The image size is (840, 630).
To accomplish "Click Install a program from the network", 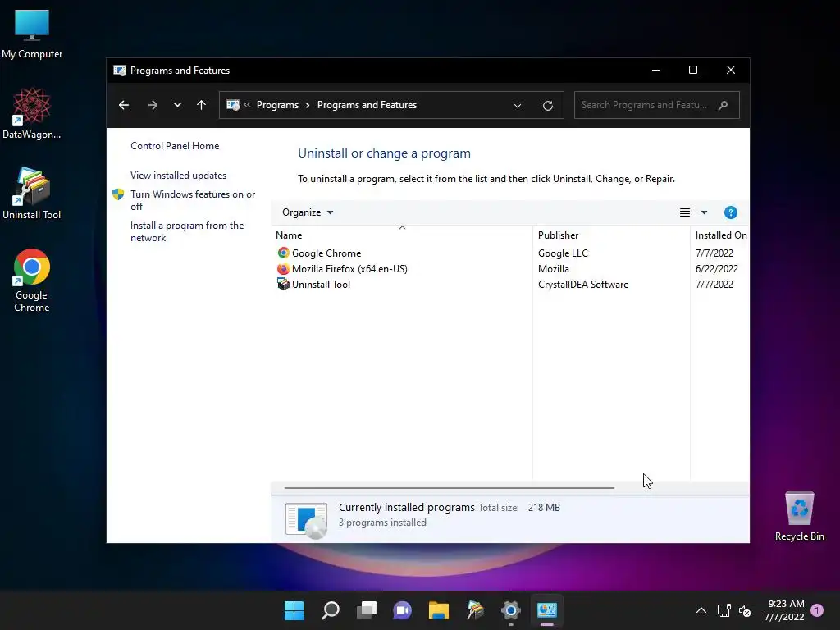I will pos(187,231).
